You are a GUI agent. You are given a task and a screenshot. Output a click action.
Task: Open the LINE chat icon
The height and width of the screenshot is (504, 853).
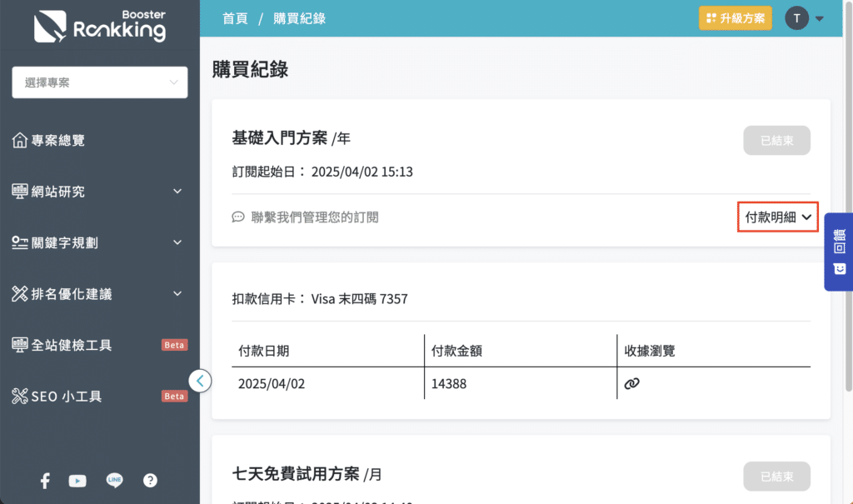(x=114, y=481)
